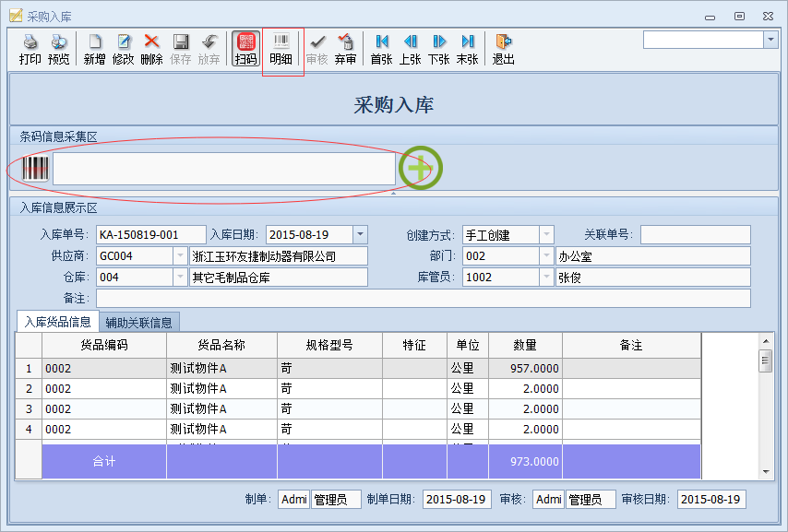The height and width of the screenshot is (532, 788).
Task: Click the 制单 user code field
Action: (x=294, y=499)
